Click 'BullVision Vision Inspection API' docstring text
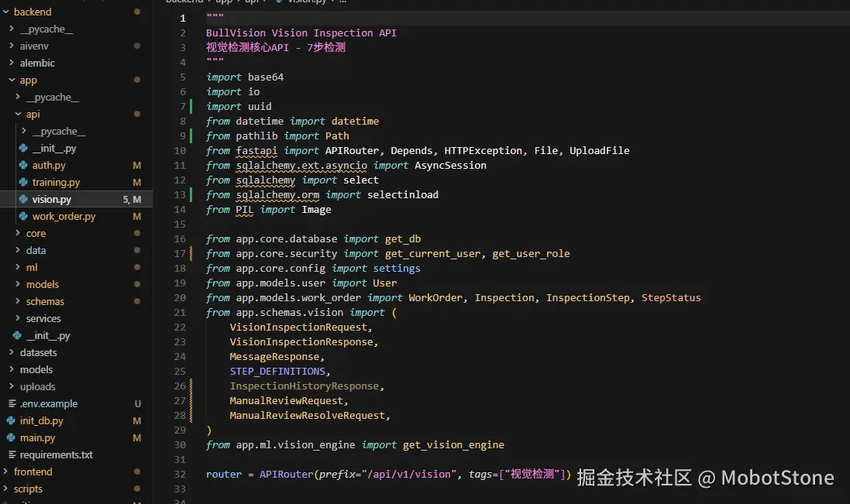The width and height of the screenshot is (850, 504). [301, 33]
